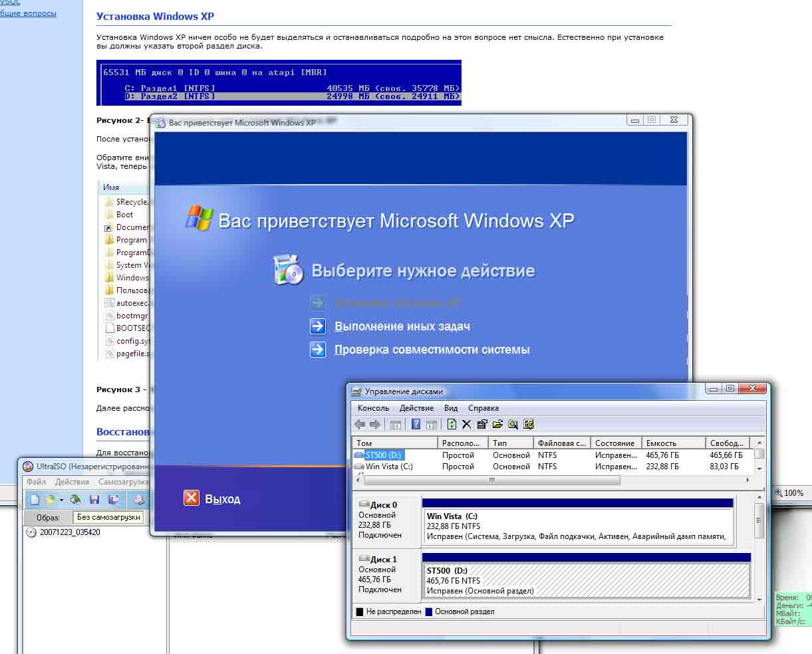Click the Выход exit button
Viewport: 812px width, 654px height.
click(x=212, y=498)
